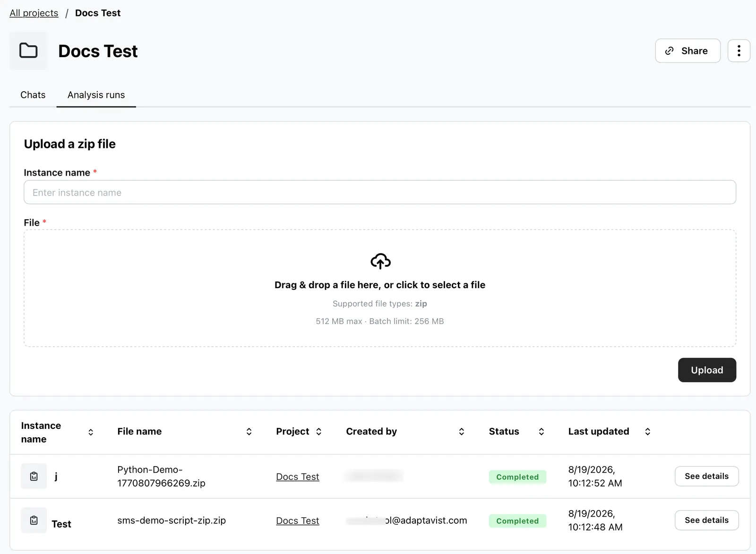
Task: Click the drag & drop file area
Action: pos(380,288)
